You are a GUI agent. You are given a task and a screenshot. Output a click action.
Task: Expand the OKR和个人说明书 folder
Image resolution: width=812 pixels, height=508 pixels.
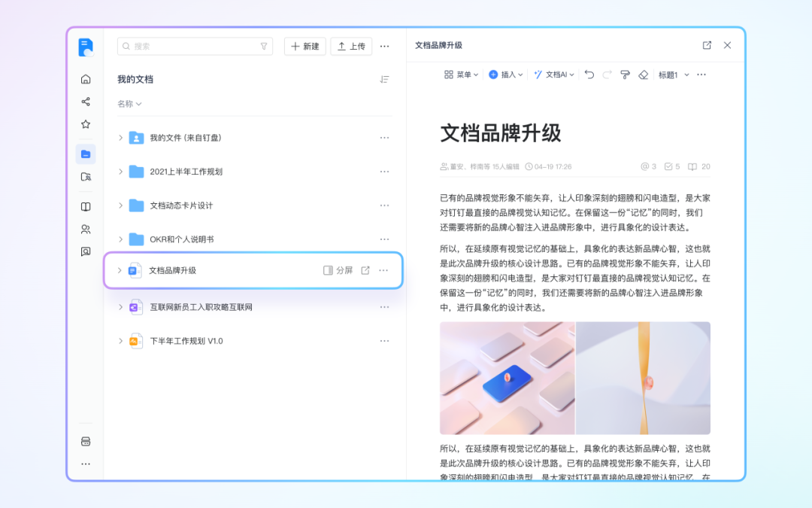(120, 239)
